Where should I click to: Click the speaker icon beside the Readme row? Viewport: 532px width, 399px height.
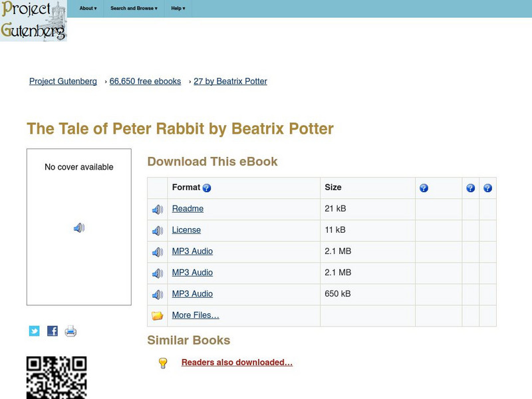[158, 209]
